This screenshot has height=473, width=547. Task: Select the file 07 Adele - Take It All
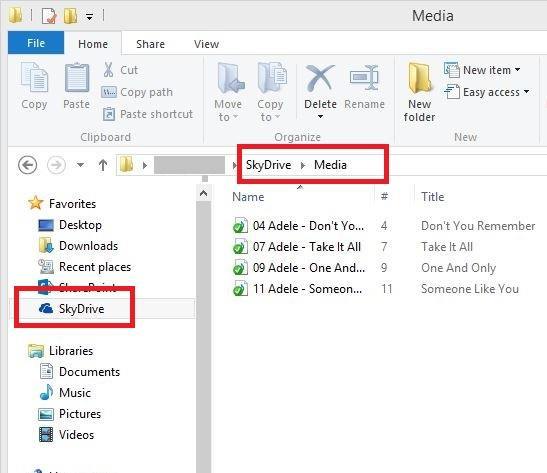point(307,247)
